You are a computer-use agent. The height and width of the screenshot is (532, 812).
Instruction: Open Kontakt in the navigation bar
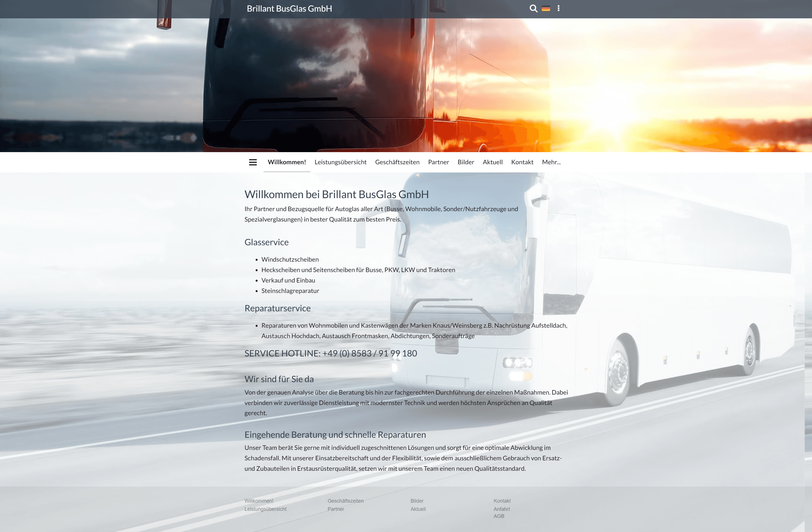pos(522,162)
